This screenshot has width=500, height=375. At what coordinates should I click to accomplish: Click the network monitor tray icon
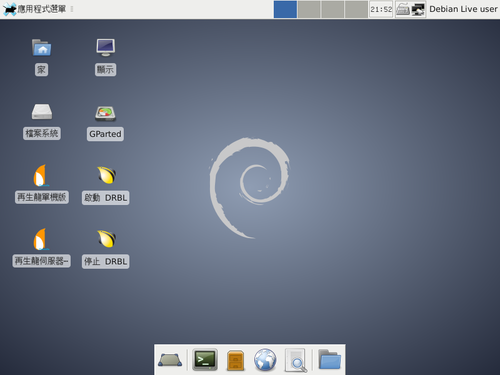pos(418,9)
